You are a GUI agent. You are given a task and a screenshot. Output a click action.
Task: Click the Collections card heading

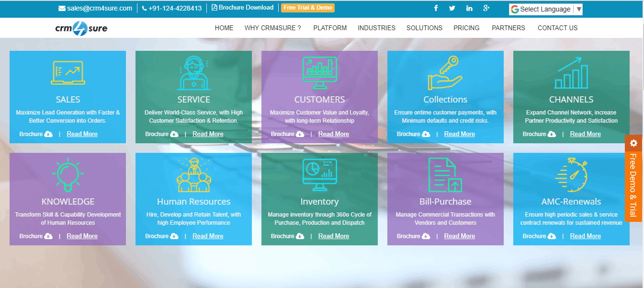pos(445,100)
